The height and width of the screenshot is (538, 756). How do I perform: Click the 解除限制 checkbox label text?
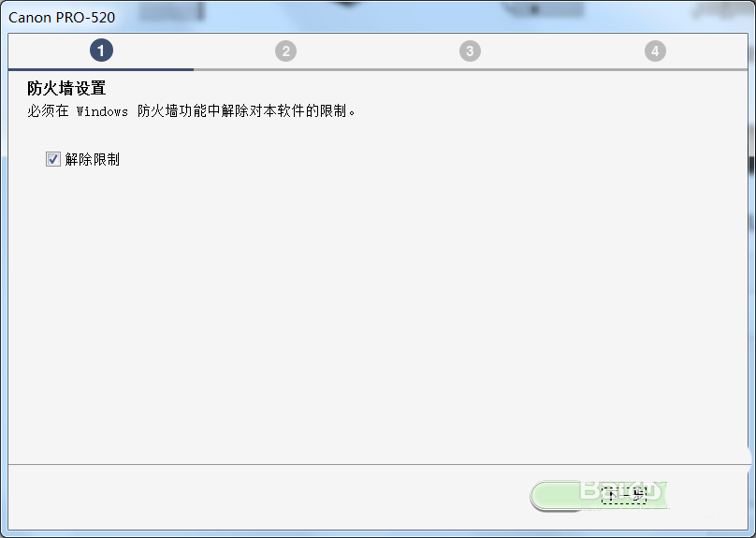point(92,159)
